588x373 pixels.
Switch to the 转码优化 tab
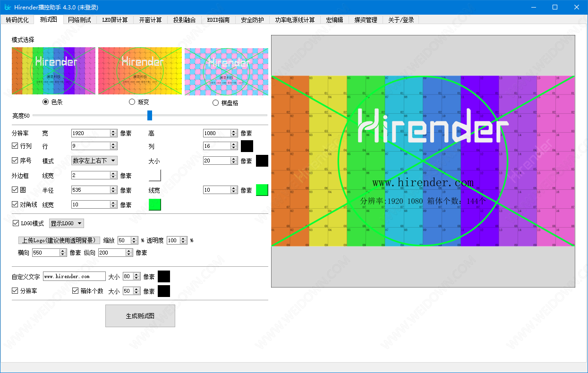17,20
